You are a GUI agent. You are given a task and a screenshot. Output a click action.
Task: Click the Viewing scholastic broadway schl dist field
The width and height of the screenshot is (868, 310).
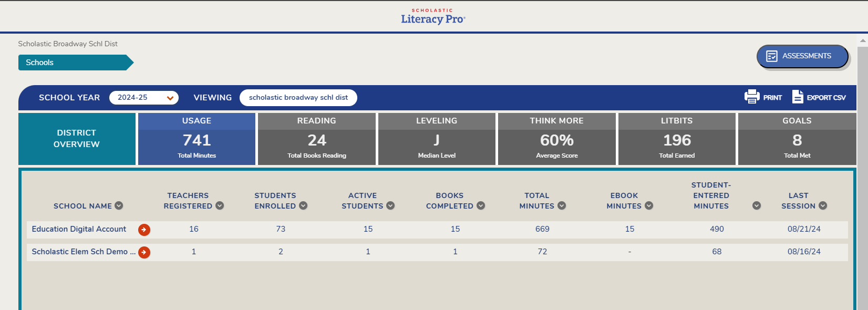[298, 98]
